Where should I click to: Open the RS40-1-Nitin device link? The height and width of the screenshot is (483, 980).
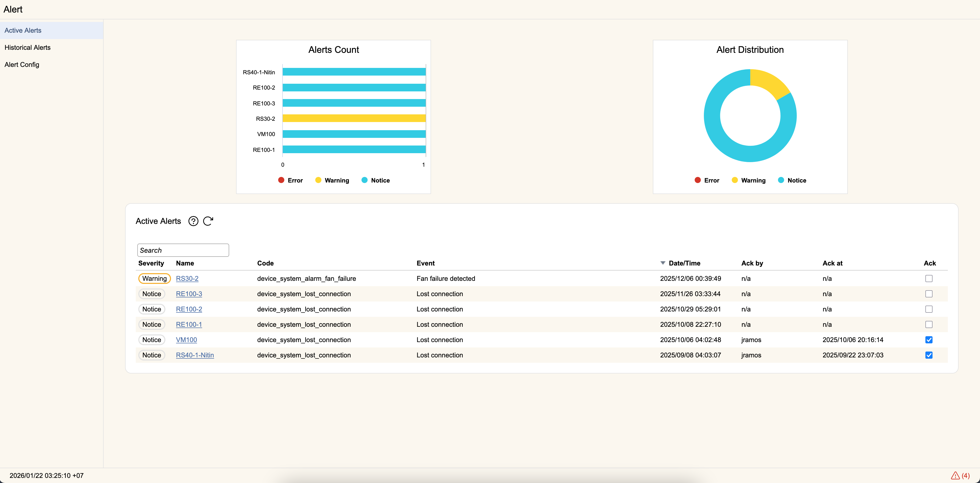tap(195, 355)
